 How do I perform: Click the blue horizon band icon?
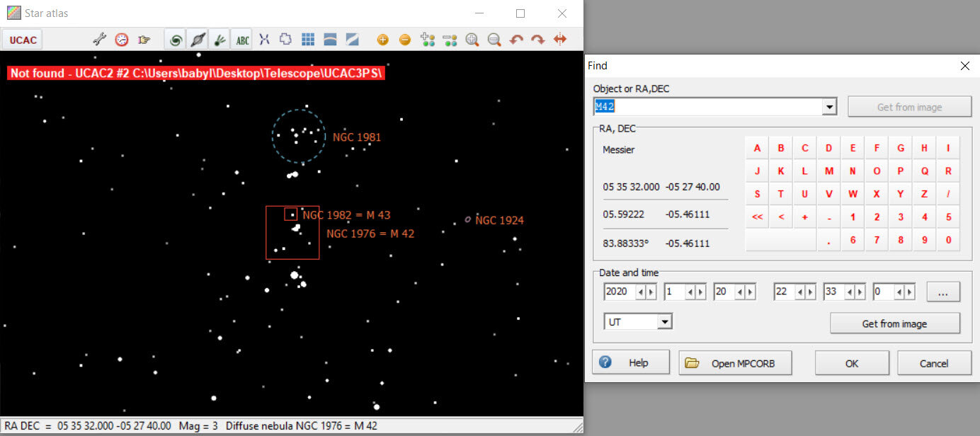click(x=330, y=40)
